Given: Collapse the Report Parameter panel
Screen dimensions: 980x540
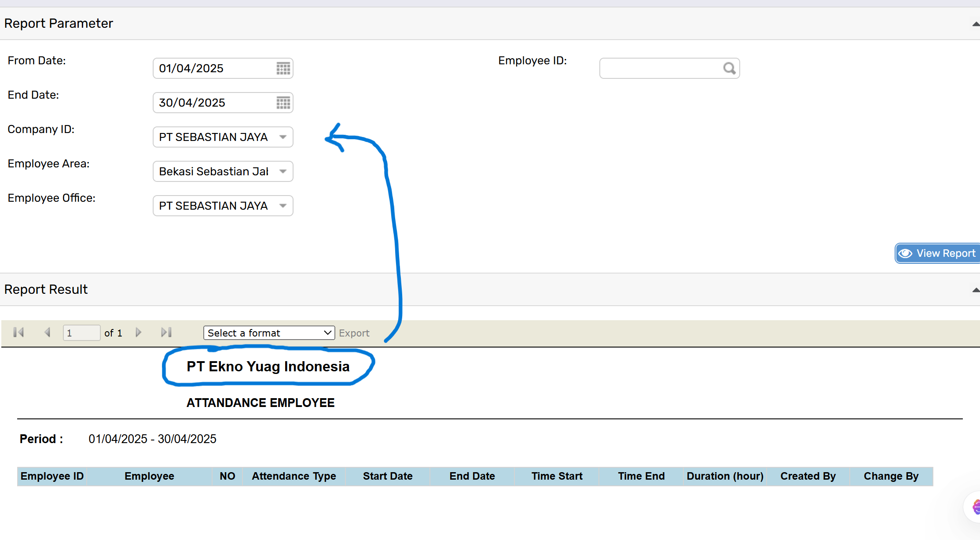Looking at the screenshot, I should [x=976, y=24].
